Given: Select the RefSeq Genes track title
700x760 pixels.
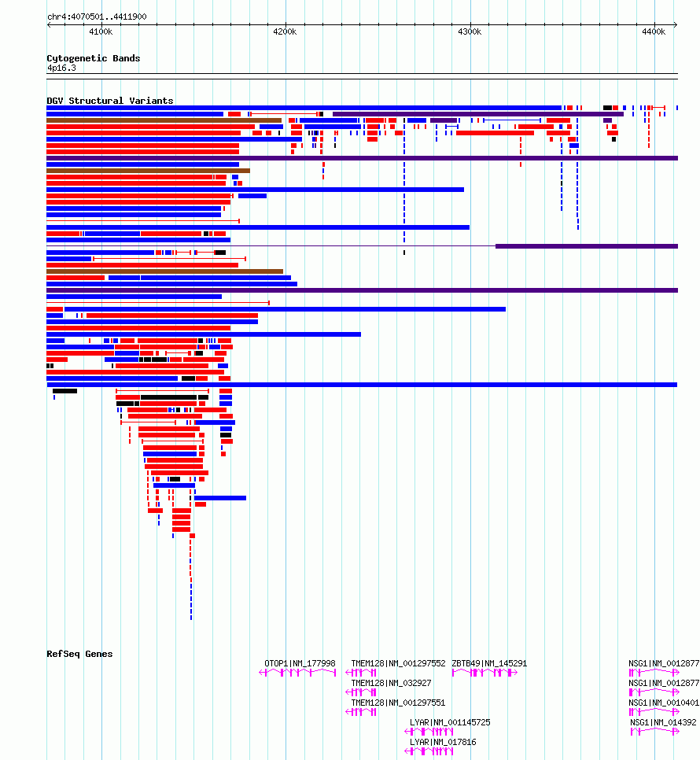Looking at the screenshot, I should click(79, 654).
